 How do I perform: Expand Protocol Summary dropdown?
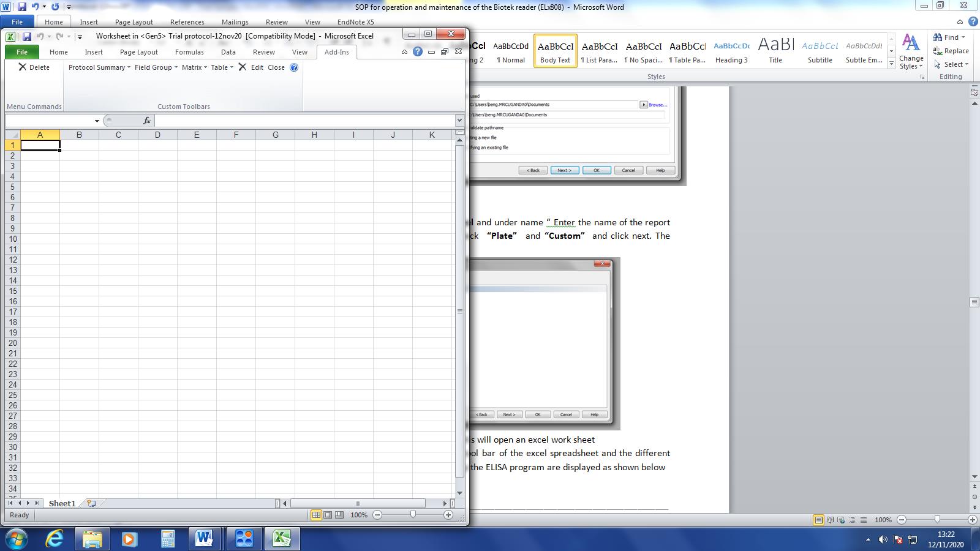pyautogui.click(x=99, y=67)
